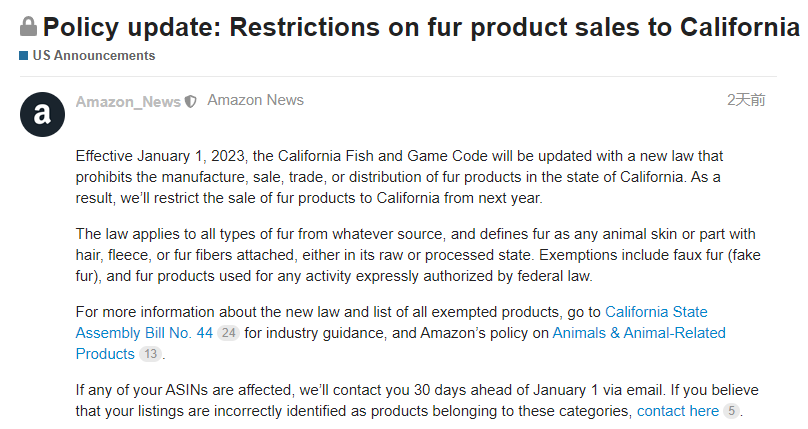This screenshot has height=429, width=808.
Task: Click the 13 click-count badge
Action: pos(150,354)
